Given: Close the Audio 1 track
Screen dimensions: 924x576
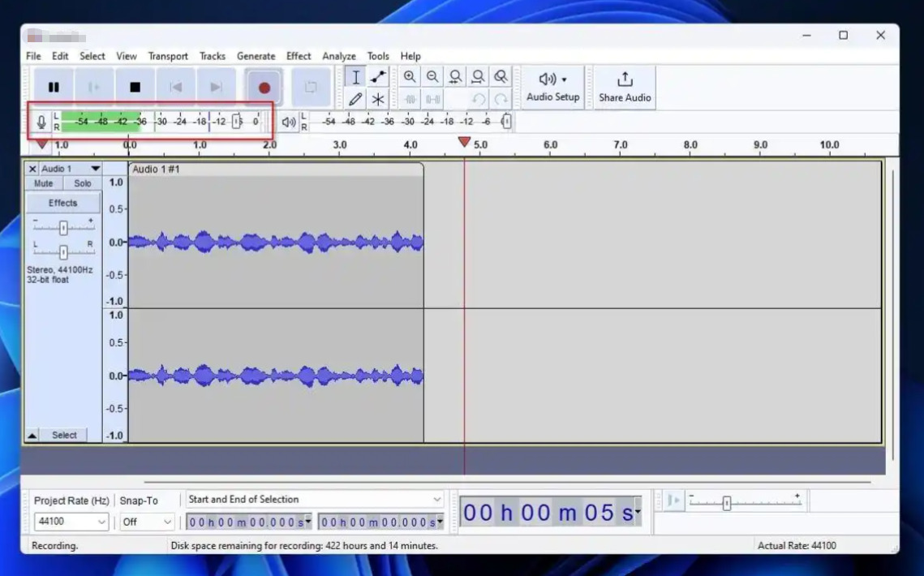Looking at the screenshot, I should (32, 169).
